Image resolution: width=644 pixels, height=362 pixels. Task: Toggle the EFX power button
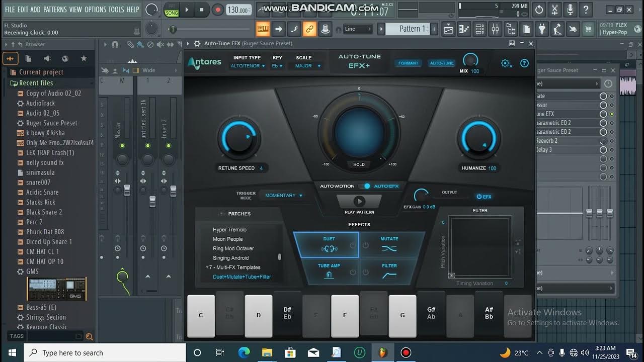[x=484, y=197]
